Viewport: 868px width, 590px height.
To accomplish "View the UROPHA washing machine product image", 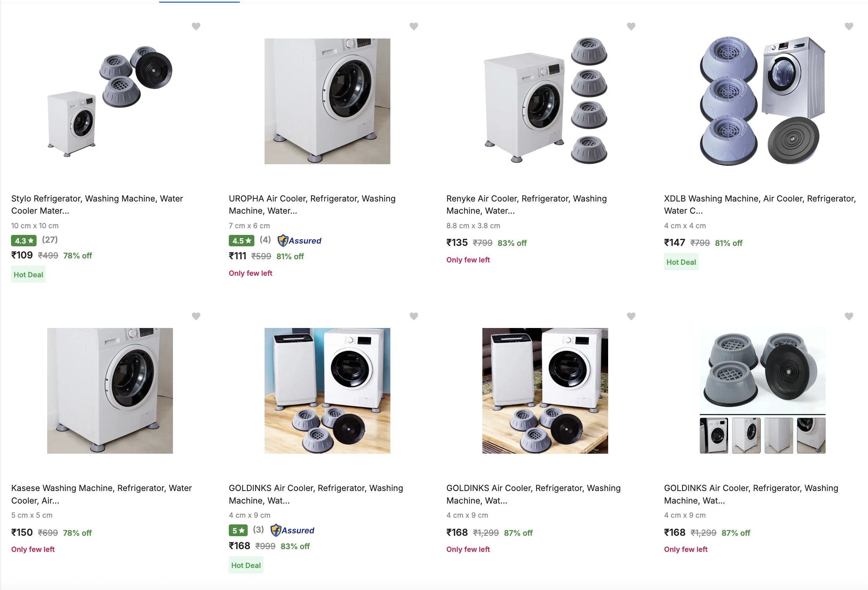I will point(327,101).
